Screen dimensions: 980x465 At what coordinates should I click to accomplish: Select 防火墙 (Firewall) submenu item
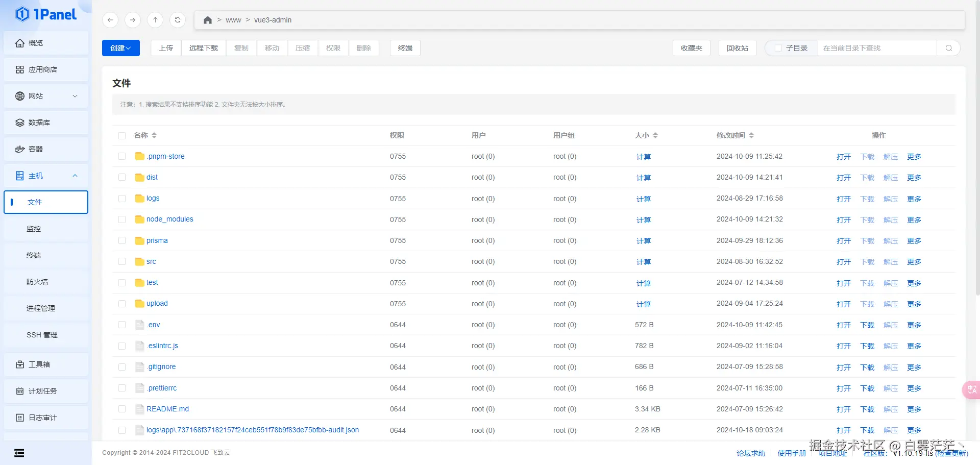[46, 282]
